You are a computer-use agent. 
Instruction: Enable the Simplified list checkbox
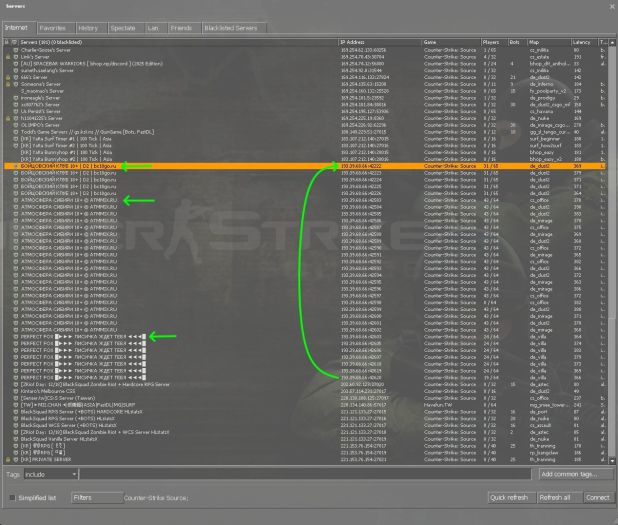pos(13,496)
